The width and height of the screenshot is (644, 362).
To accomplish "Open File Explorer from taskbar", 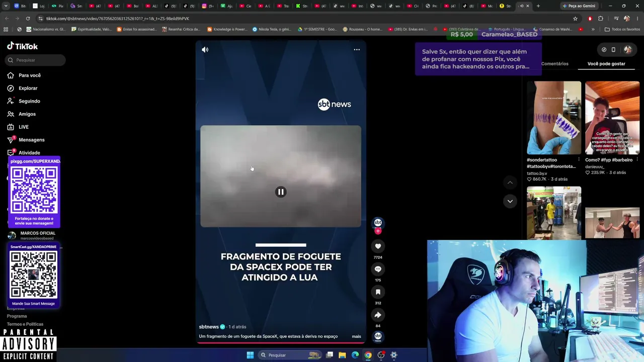I will click(342, 355).
